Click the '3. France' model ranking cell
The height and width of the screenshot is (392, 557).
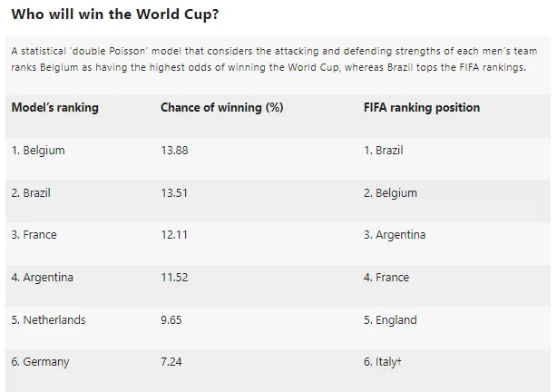(x=34, y=235)
